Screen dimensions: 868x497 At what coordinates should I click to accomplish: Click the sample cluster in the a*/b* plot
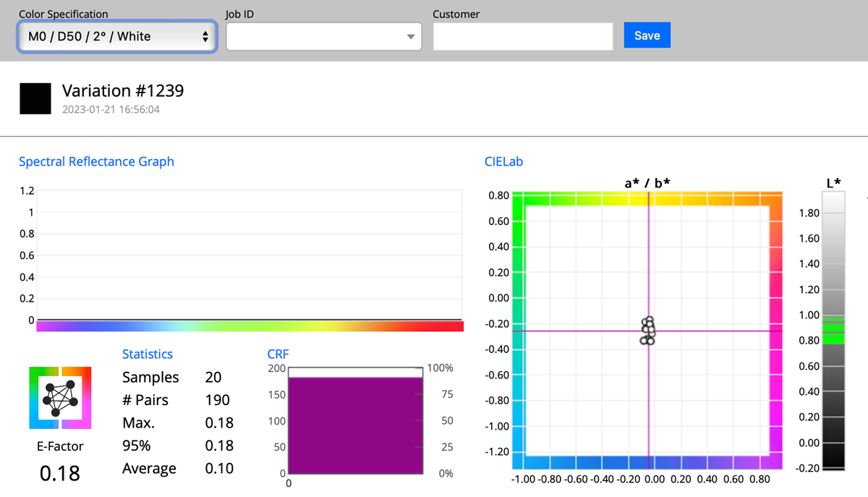click(x=648, y=331)
